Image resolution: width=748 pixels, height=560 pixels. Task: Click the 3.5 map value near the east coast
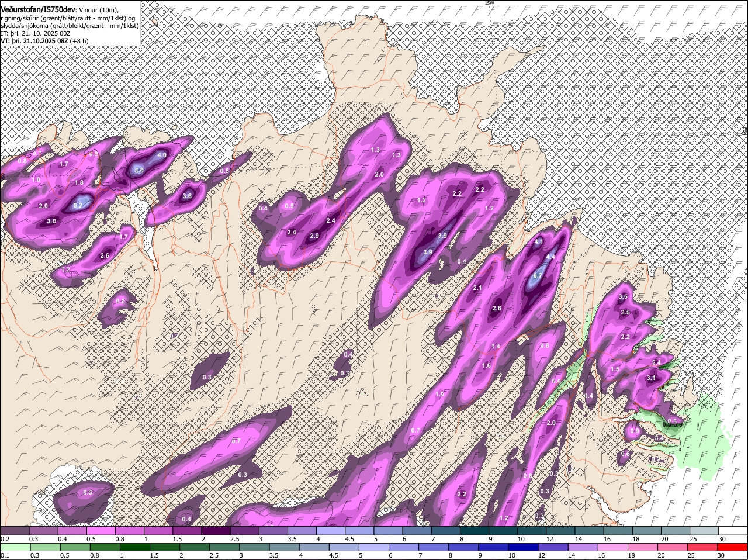pyautogui.click(x=623, y=297)
